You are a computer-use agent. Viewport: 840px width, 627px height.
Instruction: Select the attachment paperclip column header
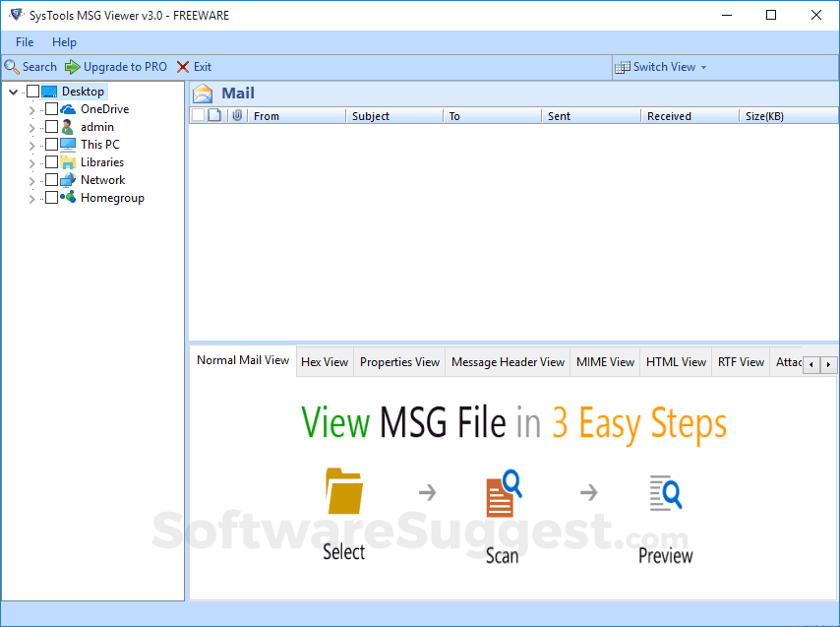click(237, 115)
